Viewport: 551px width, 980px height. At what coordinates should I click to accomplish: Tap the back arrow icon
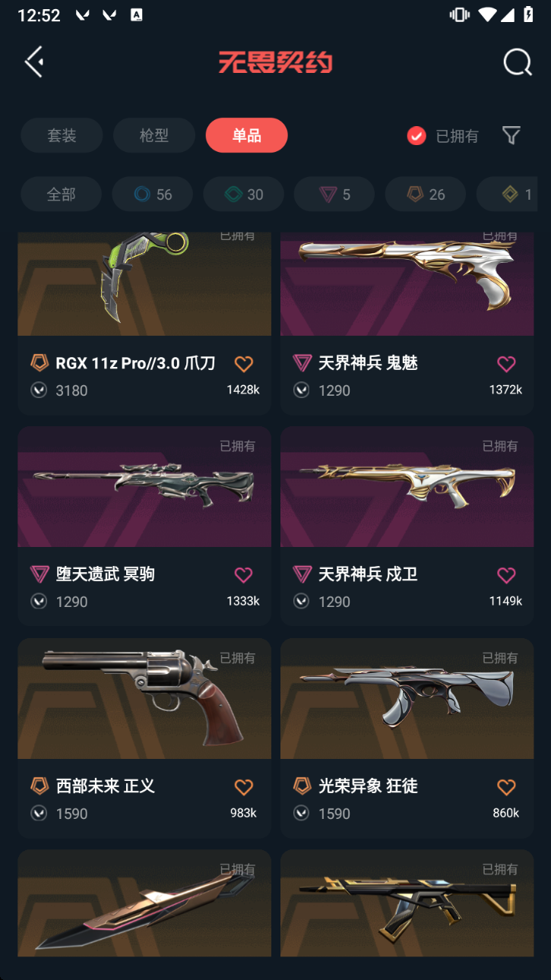click(x=34, y=62)
